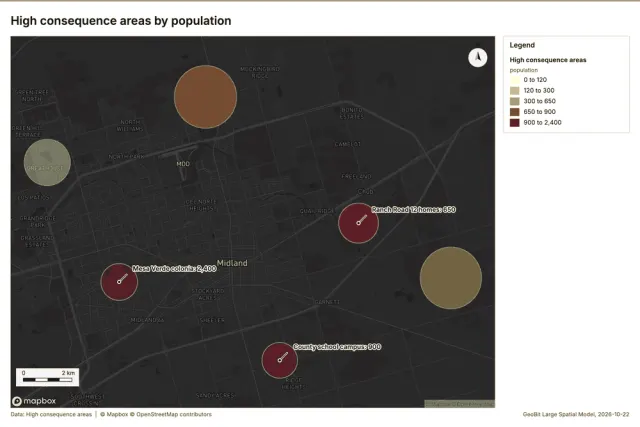The image size is (640, 427).
Task: Click the 'population' legend subtitle
Action: coord(524,70)
